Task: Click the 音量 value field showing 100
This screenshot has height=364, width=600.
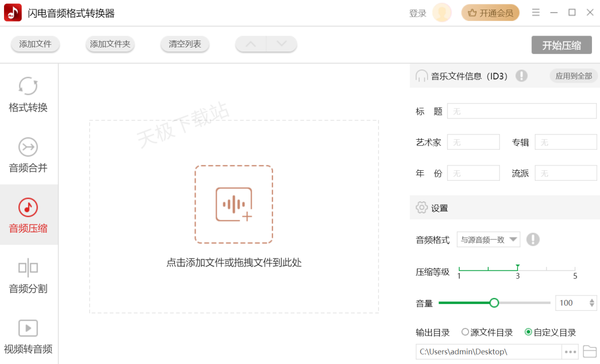Action: 572,303
